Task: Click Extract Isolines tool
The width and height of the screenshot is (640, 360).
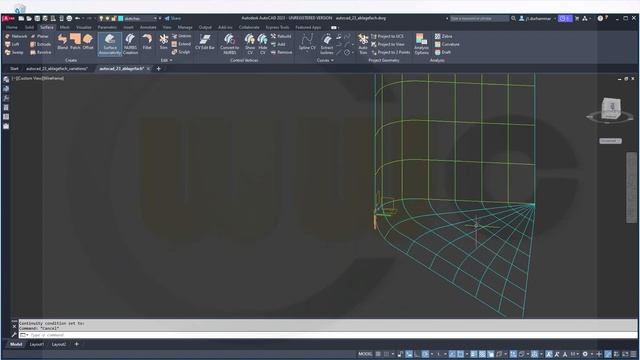Action: click(x=327, y=44)
